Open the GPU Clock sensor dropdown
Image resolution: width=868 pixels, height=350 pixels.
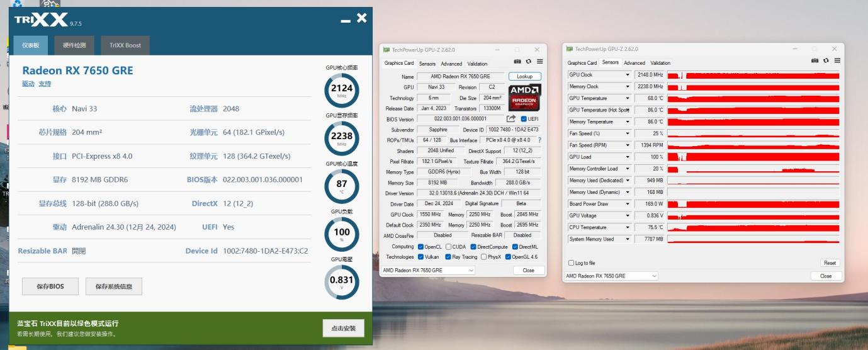pyautogui.click(x=628, y=75)
